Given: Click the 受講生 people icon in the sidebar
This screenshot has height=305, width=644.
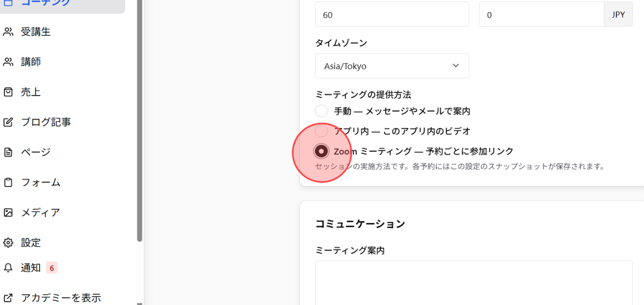Looking at the screenshot, I should tap(8, 32).
